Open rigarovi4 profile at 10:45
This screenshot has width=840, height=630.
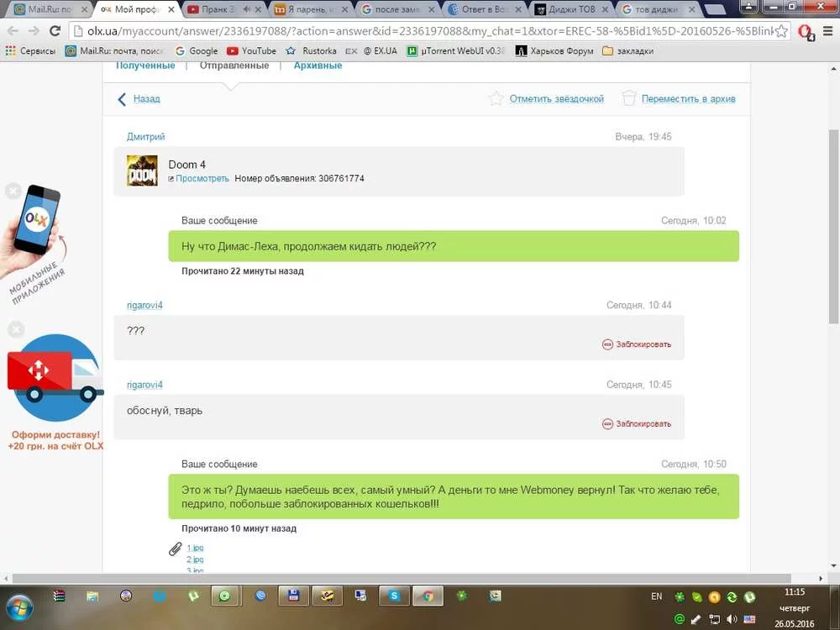(x=144, y=385)
